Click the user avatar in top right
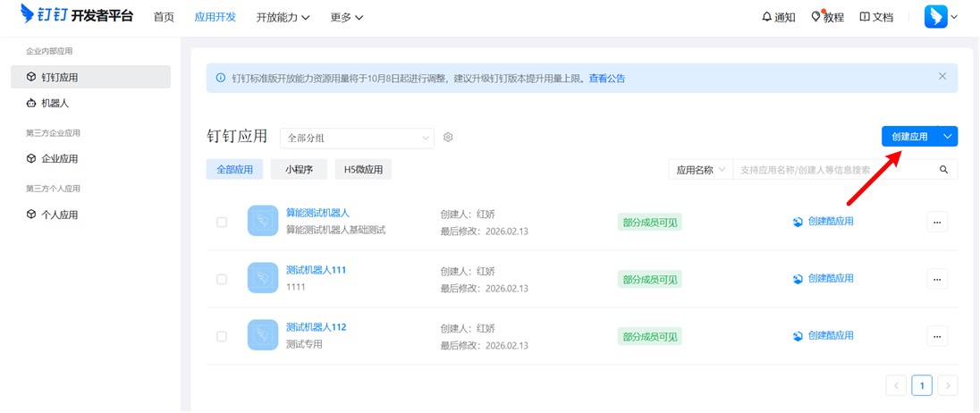This screenshot has width=980, height=413. coord(935,17)
